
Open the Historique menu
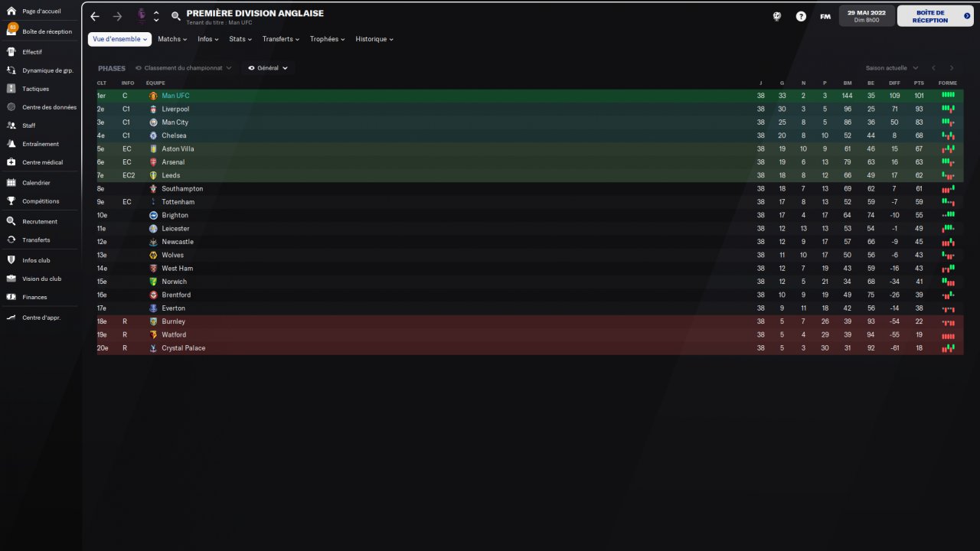pos(374,39)
